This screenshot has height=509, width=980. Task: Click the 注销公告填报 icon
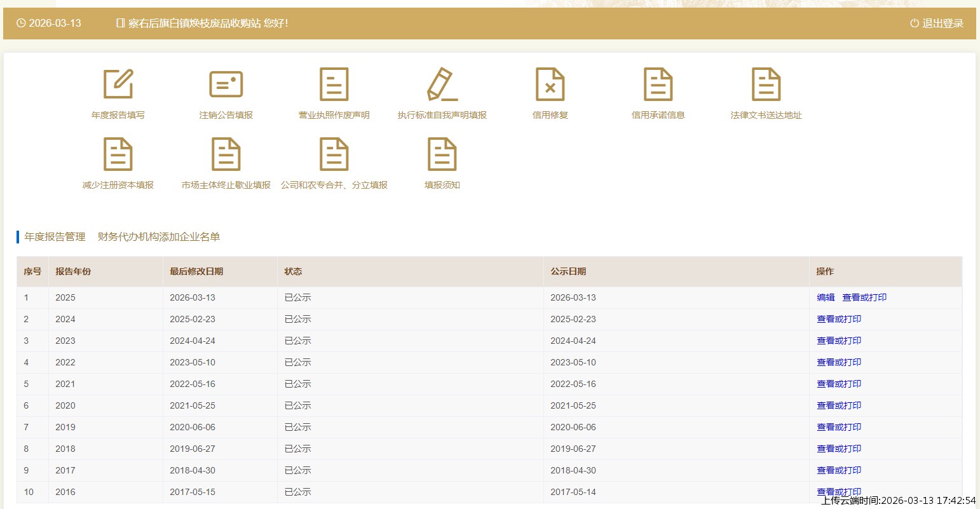(x=226, y=85)
